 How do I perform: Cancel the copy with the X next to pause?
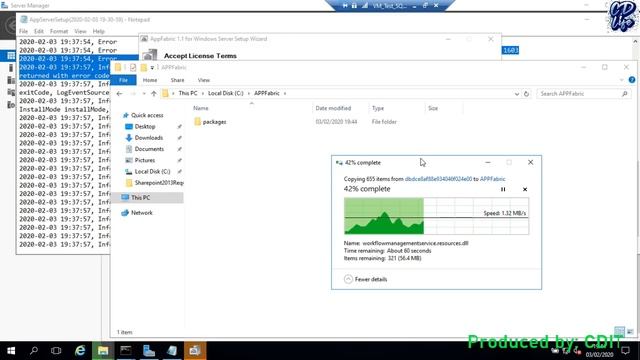point(525,189)
